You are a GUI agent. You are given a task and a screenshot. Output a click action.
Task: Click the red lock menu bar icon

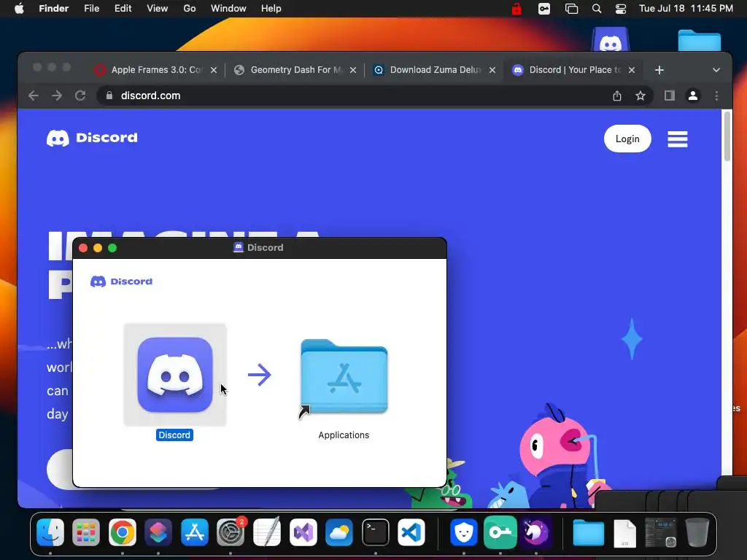tap(516, 9)
